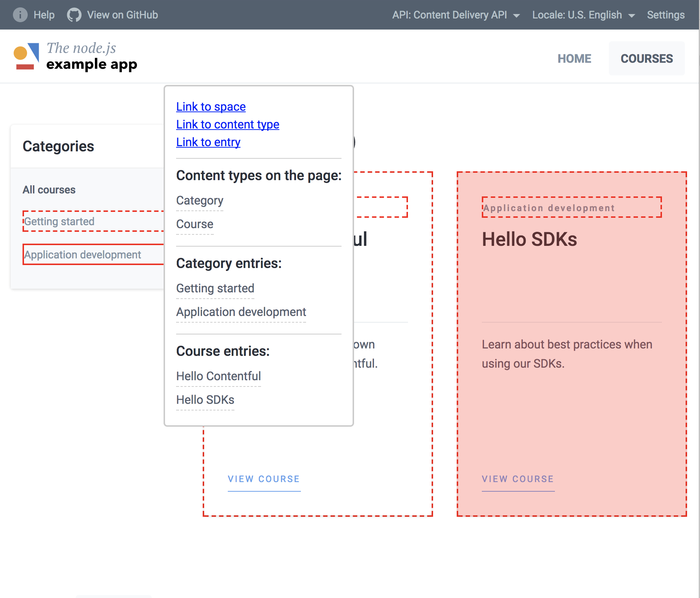Click Link to entry
This screenshot has width=700, height=598.
click(208, 142)
